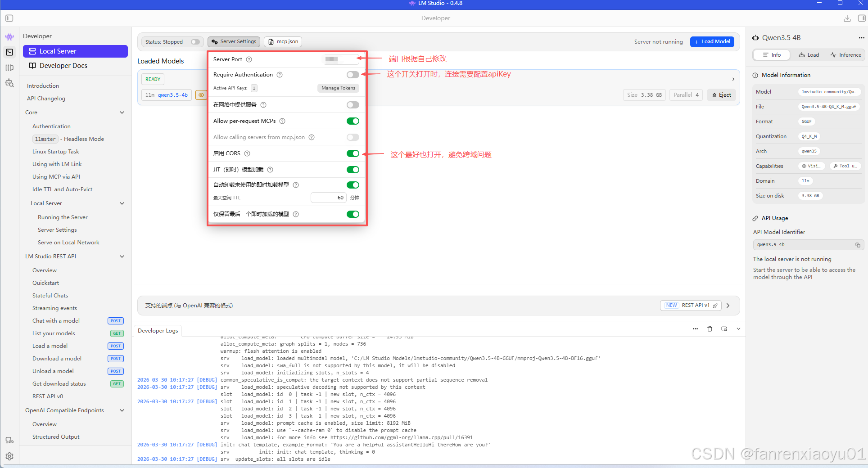
Task: Eject the qwen3.5-4b model
Action: pyautogui.click(x=721, y=95)
